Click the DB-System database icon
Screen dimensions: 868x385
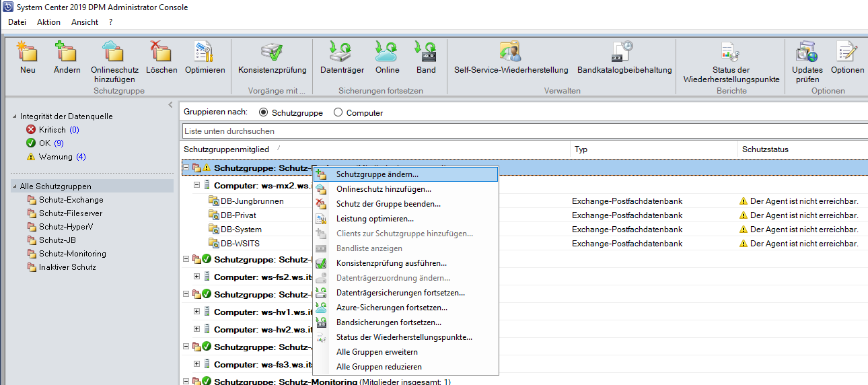click(214, 229)
